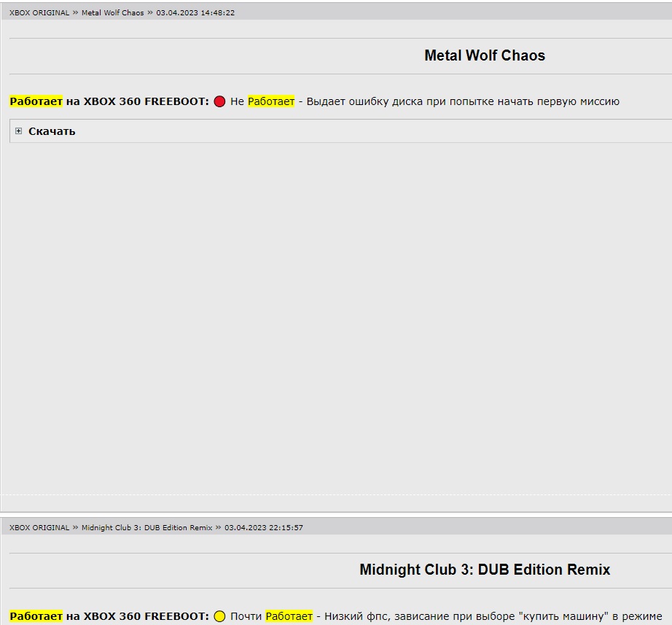Click the bold "Работает на XBOX 360 FREEBOOT:" label in Metal Wolf Chaos post

click(x=109, y=101)
